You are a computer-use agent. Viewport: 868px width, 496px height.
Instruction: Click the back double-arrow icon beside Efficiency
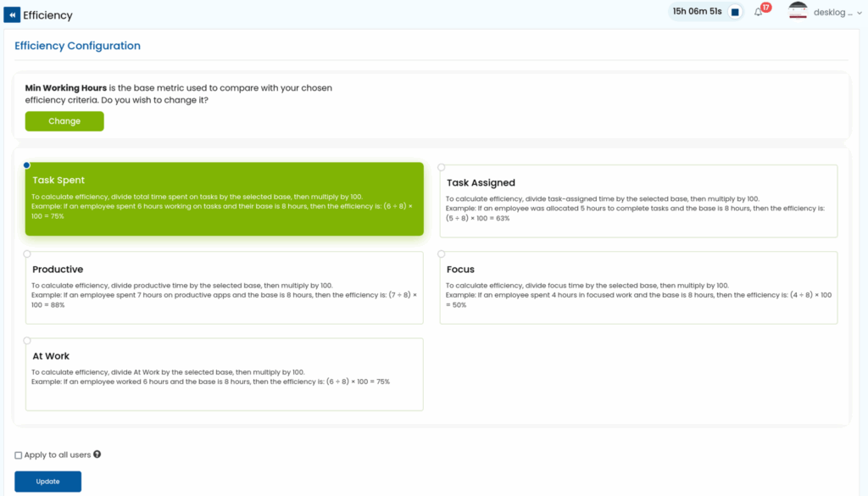(x=12, y=15)
